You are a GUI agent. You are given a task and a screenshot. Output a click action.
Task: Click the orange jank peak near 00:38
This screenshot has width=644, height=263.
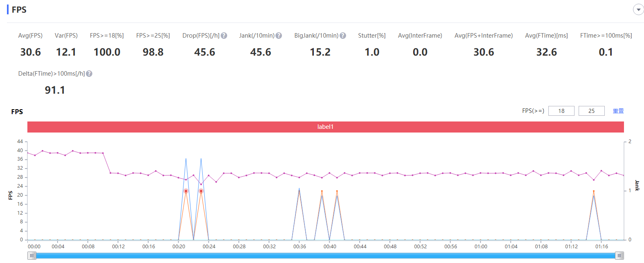(x=322, y=191)
